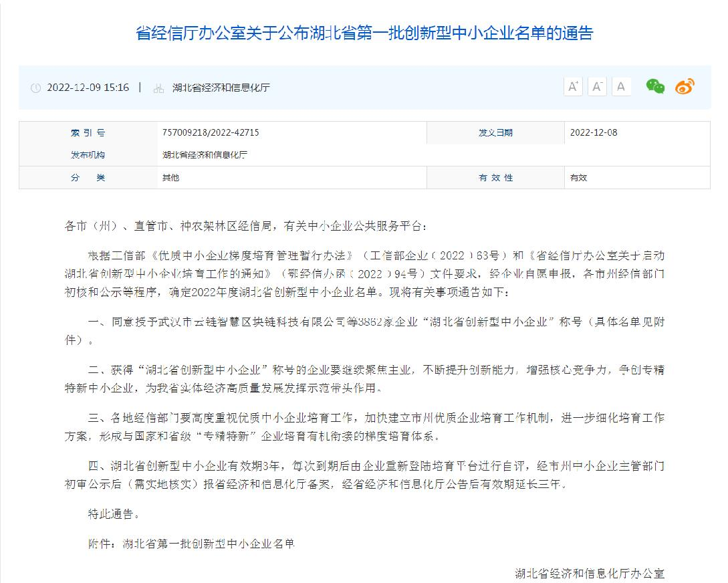The width and height of the screenshot is (728, 583).
Task: Click paragraph starting 一、同意授予武汉市
Action: (364, 331)
